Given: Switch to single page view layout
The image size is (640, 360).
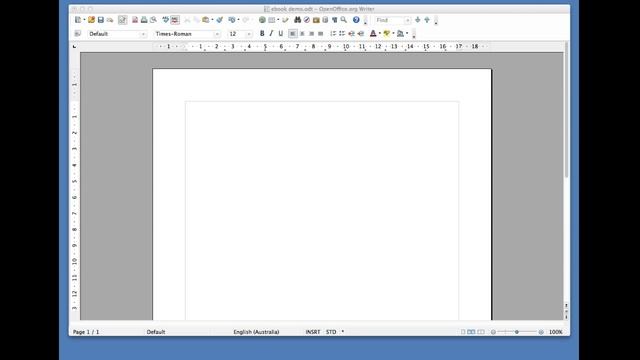Looking at the screenshot, I should click(x=463, y=332).
